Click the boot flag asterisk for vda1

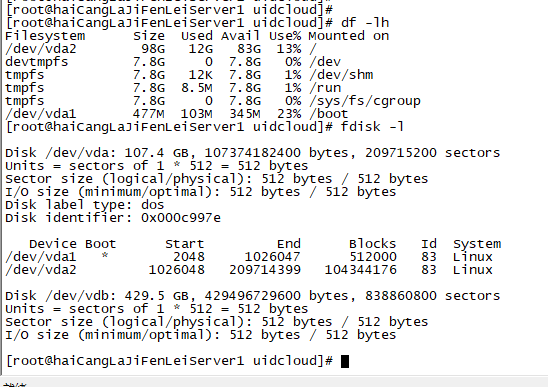[104, 256]
